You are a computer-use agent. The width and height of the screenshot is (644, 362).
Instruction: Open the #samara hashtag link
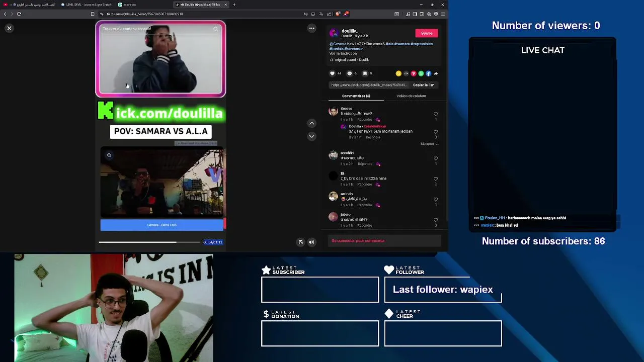point(403,44)
